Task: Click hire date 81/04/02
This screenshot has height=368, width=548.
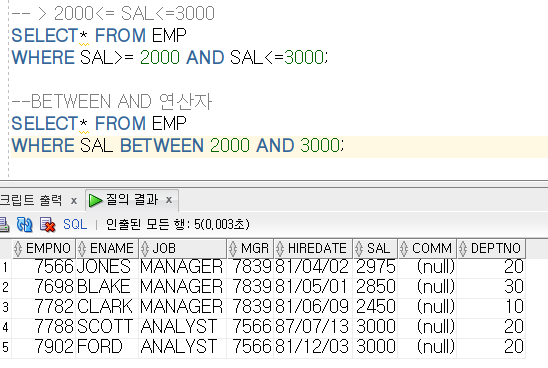Action: click(x=312, y=267)
